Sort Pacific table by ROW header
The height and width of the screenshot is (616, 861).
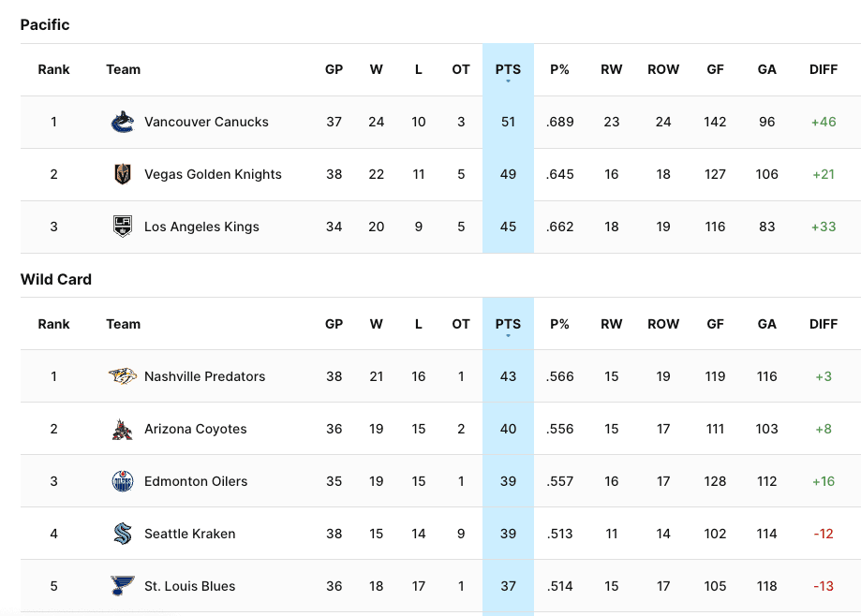tap(663, 69)
